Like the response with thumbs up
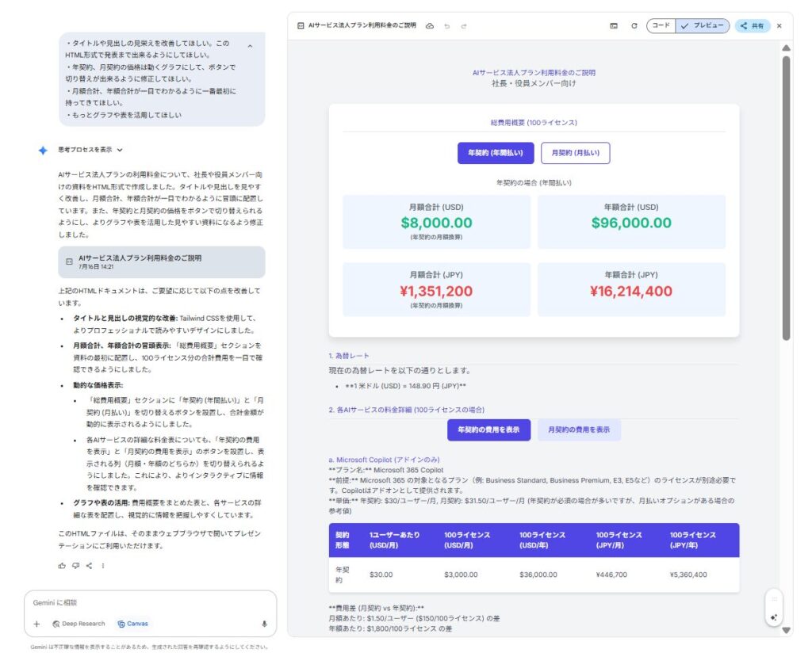Image resolution: width=812 pixels, height=653 pixels. click(x=62, y=566)
